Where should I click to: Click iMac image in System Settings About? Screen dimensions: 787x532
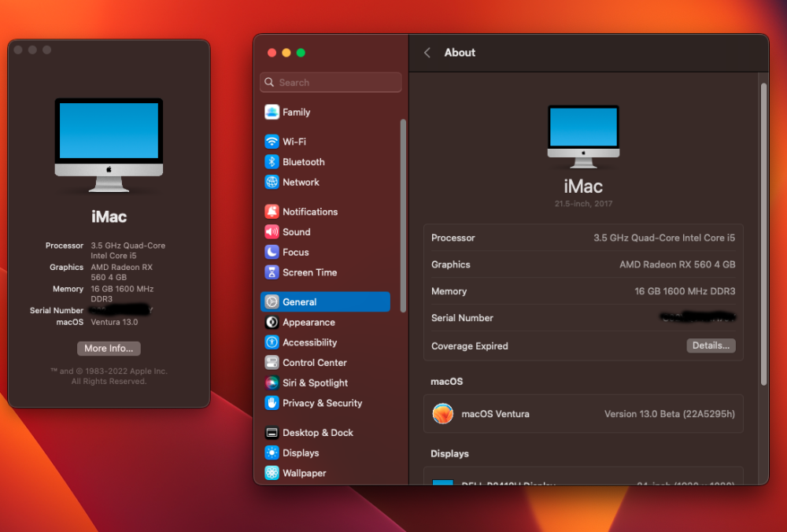583,136
